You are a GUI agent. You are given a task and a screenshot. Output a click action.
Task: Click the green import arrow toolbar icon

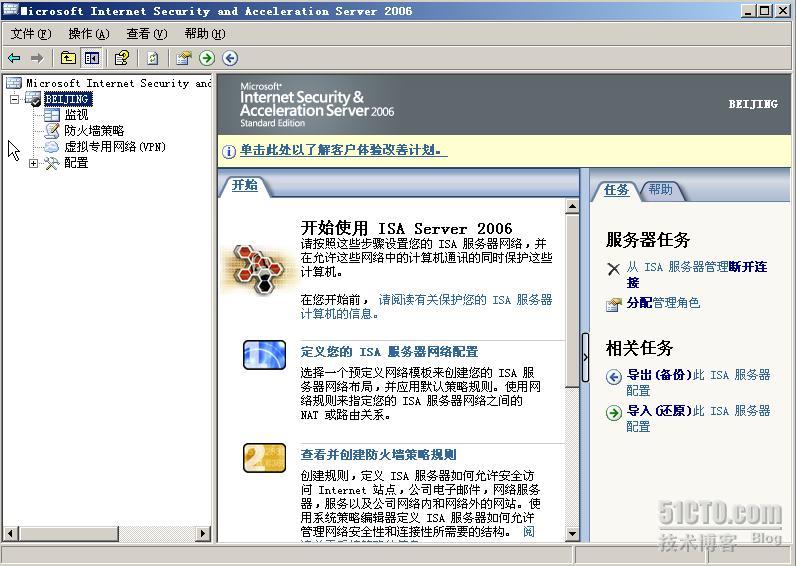[x=207, y=58]
